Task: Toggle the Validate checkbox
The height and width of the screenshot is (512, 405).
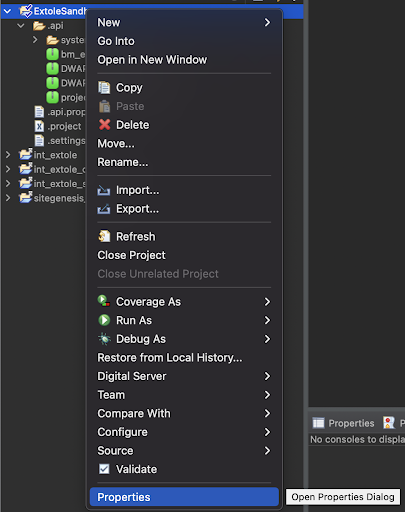Action: [104, 469]
